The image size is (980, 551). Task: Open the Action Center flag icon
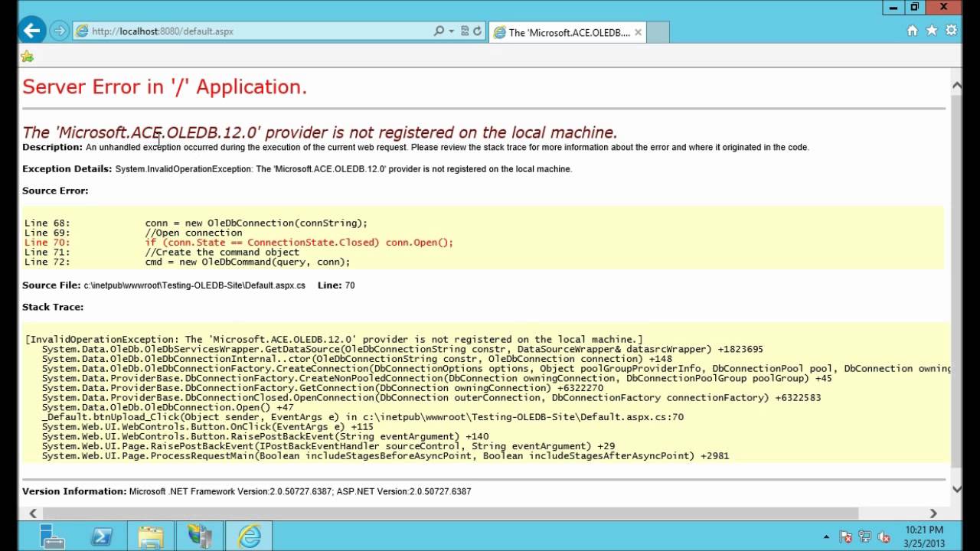click(846, 537)
